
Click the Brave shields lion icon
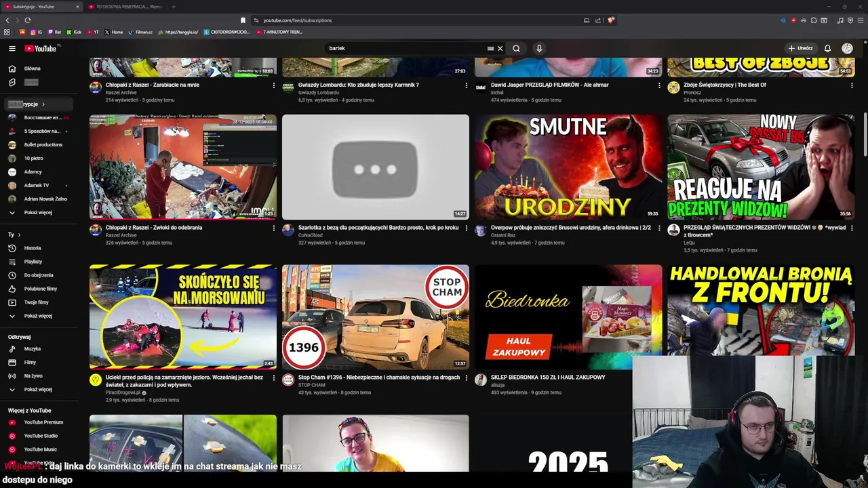(610, 20)
